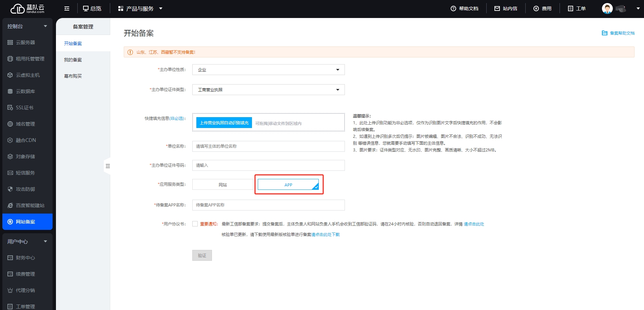Open the 备案帮助文档 link
644x310 pixels.
[618, 33]
